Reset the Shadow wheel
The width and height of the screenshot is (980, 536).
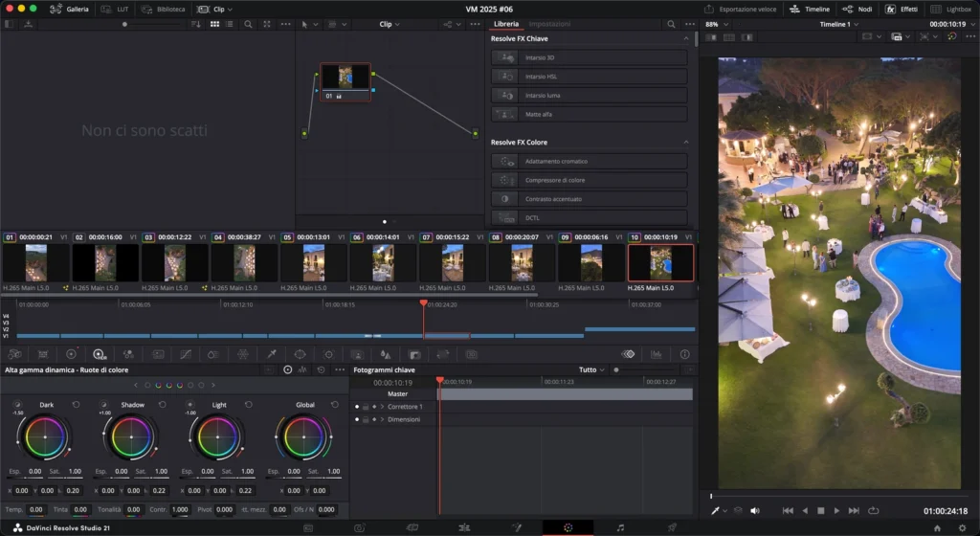162,405
